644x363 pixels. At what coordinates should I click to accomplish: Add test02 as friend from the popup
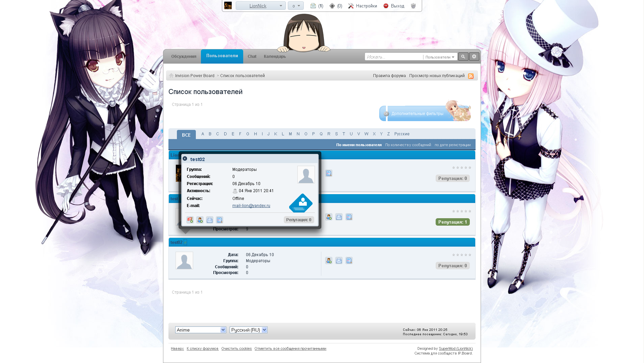click(x=200, y=220)
